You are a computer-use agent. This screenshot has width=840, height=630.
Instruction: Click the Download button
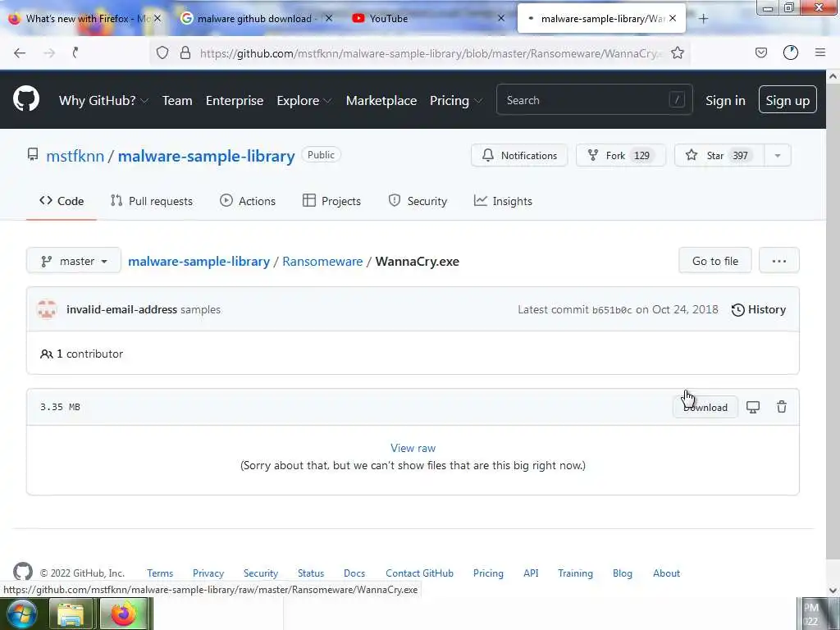(705, 407)
